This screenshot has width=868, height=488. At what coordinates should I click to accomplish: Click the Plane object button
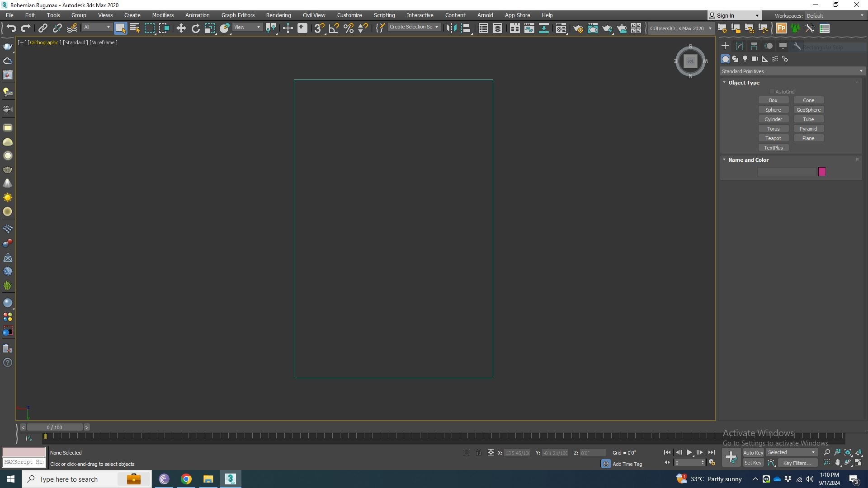point(808,138)
